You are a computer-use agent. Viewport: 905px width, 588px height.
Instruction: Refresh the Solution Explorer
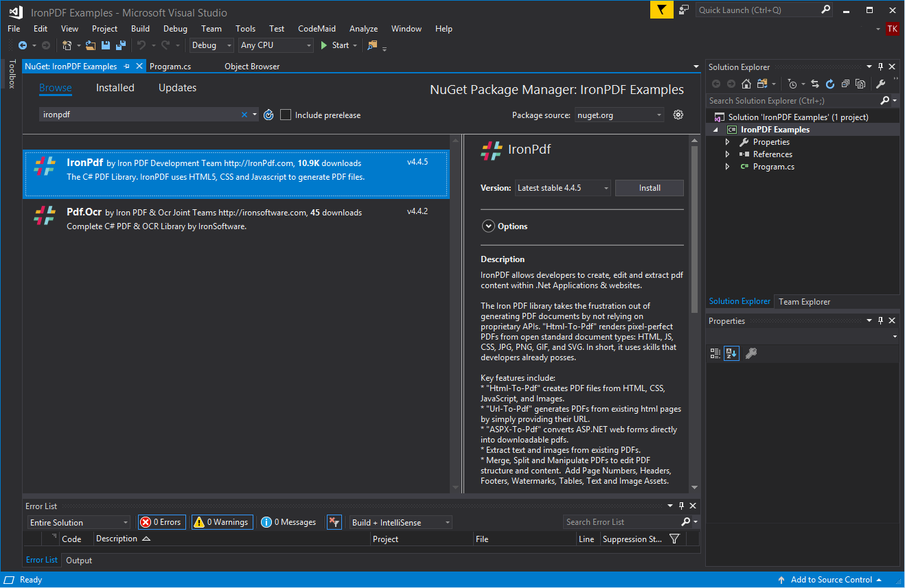[x=830, y=83]
